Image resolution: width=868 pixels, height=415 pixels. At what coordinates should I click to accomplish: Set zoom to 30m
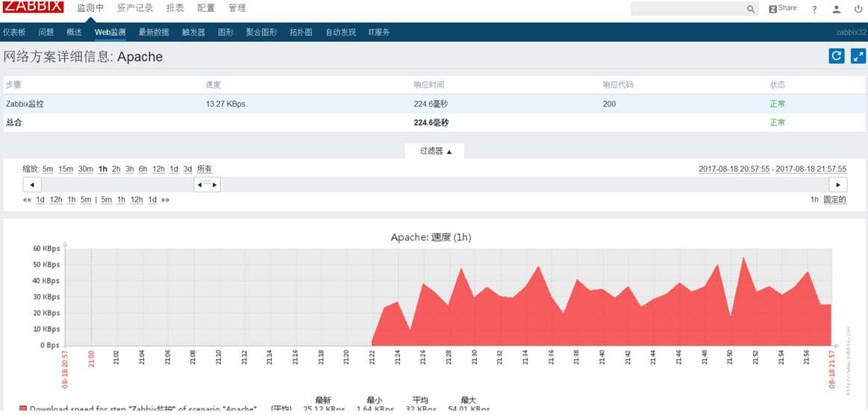(86, 169)
